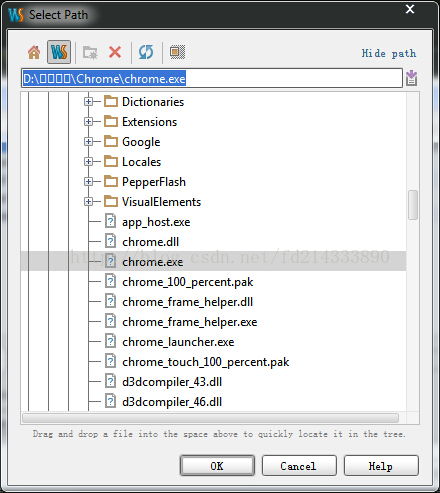Screen dimensions: 440x493
Task: Confirm the path with the OK button
Action: [x=217, y=466]
